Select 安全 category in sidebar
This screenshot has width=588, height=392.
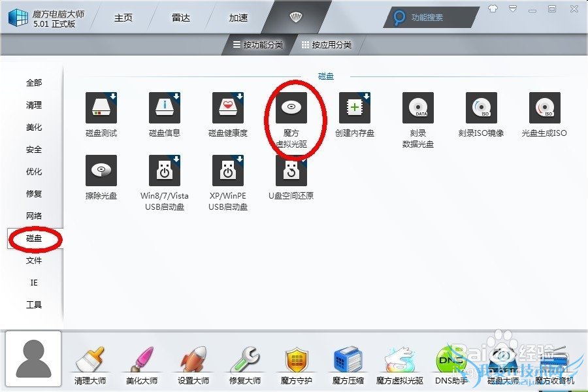coord(34,150)
